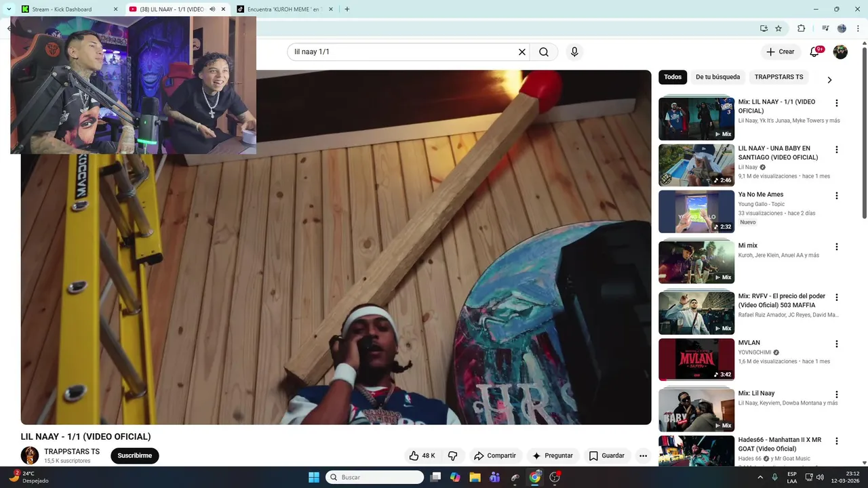
Task: Open Chrome extensions puzzle icon
Action: (x=801, y=28)
